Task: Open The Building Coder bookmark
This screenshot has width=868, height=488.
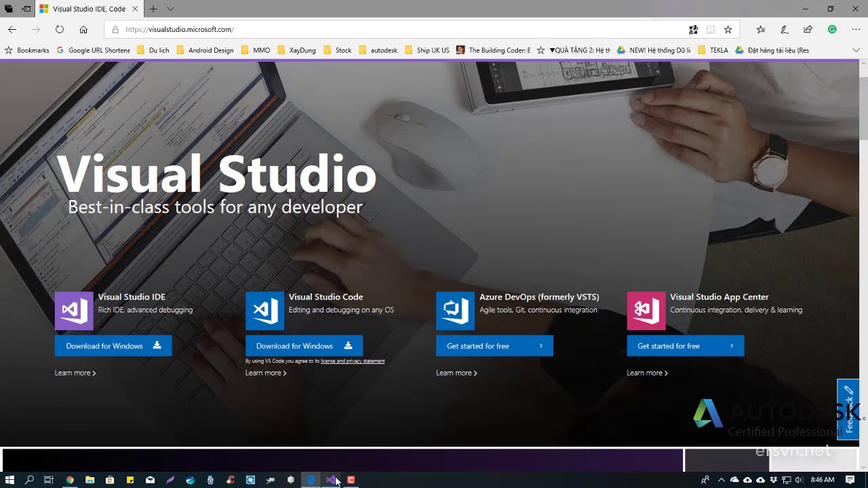Action: [494, 50]
